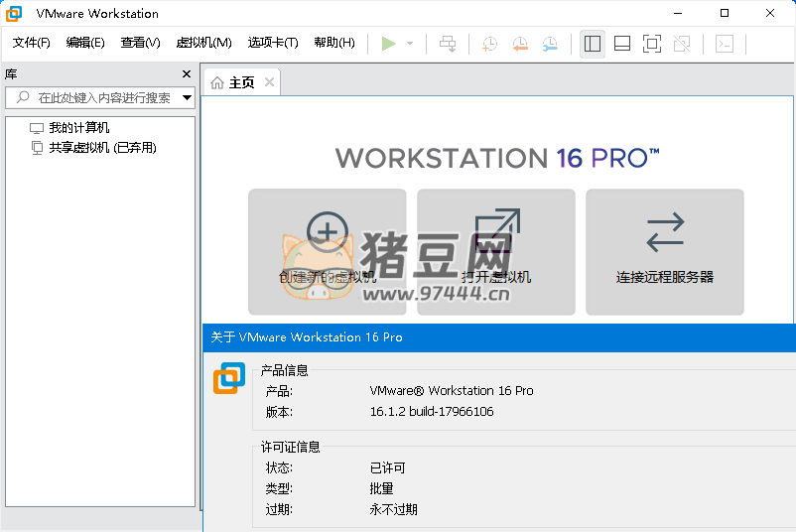Click the console view terminal icon
The height and width of the screenshot is (532, 796).
[x=726, y=43]
